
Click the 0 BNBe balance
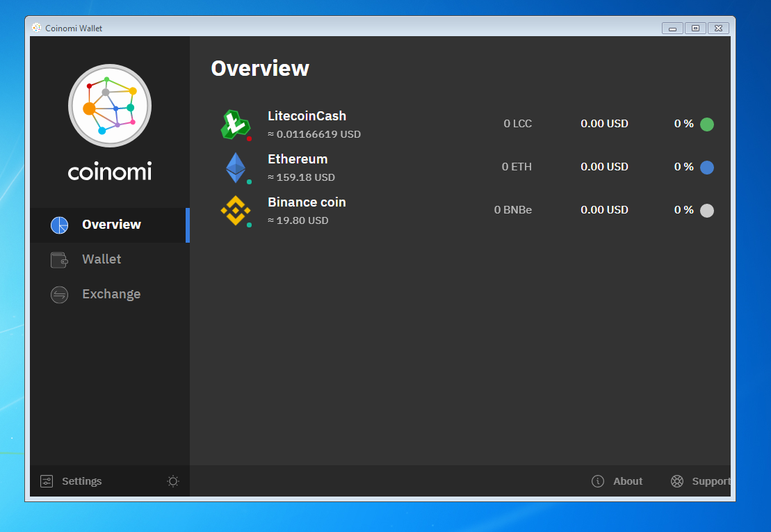pyautogui.click(x=513, y=210)
